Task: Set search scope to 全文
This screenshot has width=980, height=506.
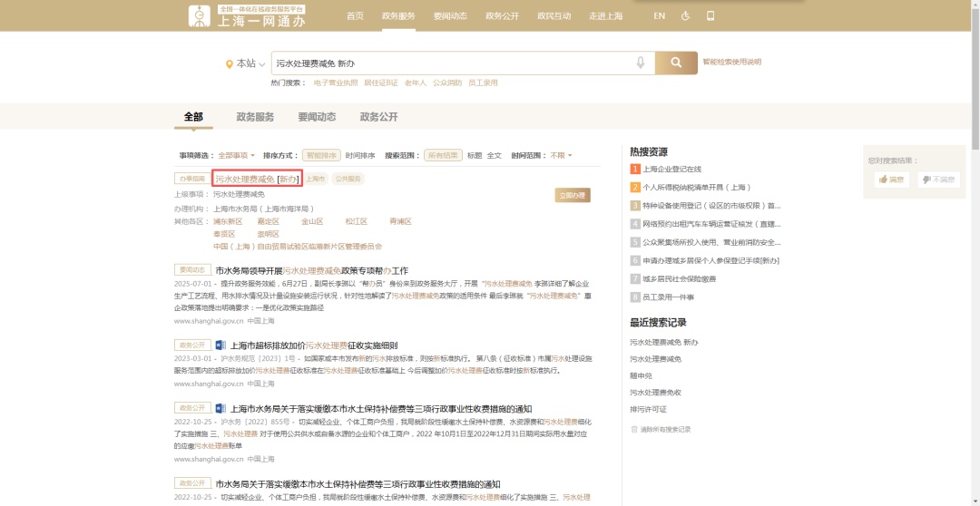Action: pos(494,155)
